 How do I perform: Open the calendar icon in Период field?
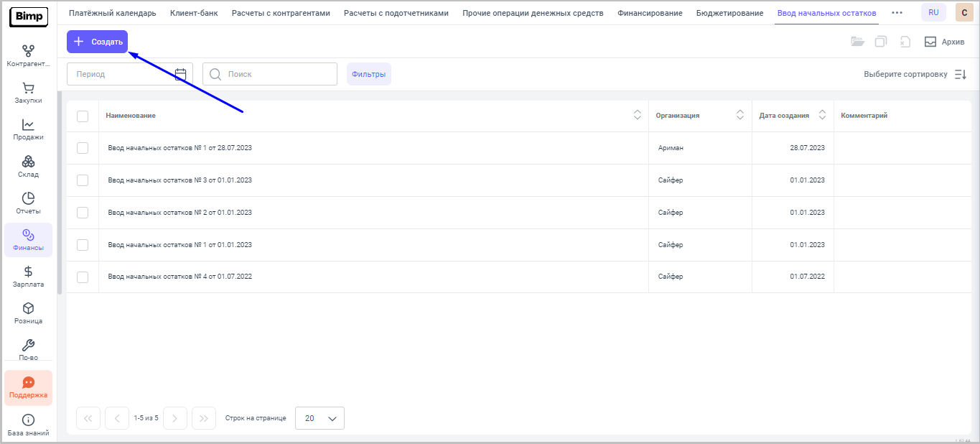181,74
